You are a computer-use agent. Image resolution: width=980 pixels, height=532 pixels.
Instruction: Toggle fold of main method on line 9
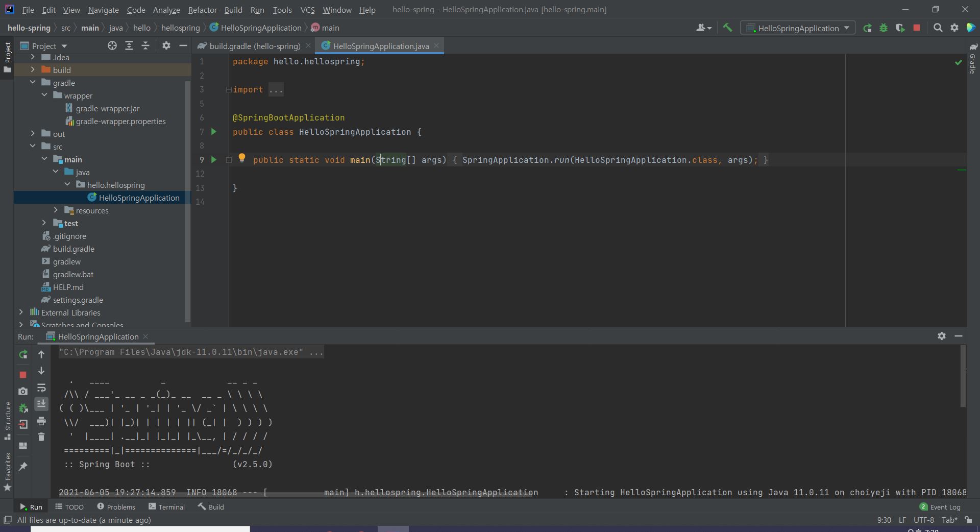coord(229,160)
